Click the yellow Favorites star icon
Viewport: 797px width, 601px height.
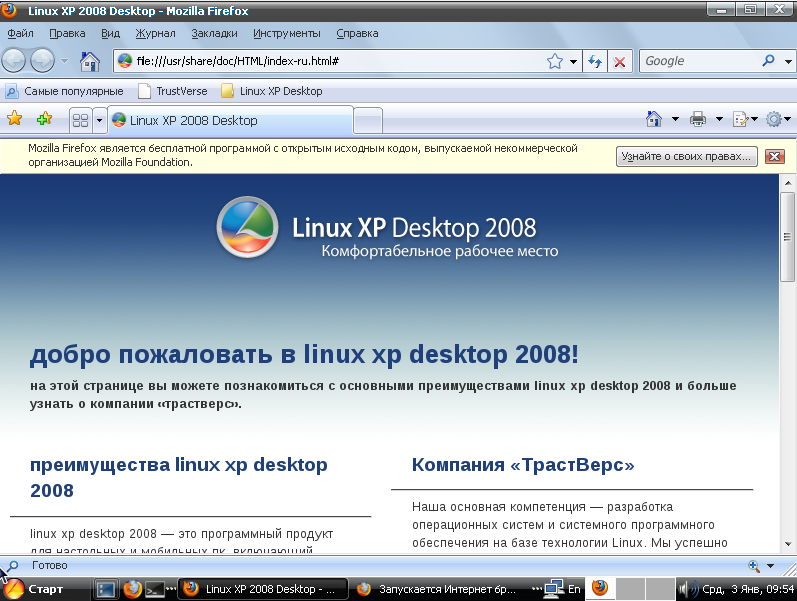pos(15,118)
